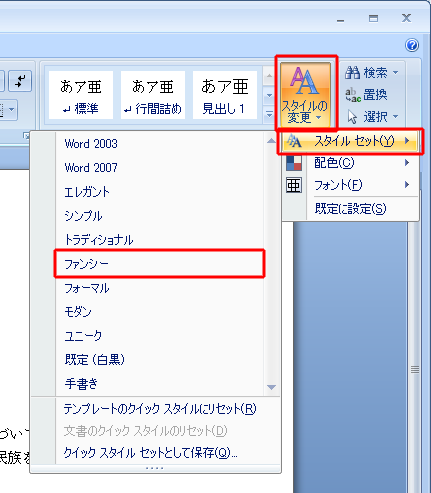
Task: Open the フォント font icon
Action: click(294, 185)
